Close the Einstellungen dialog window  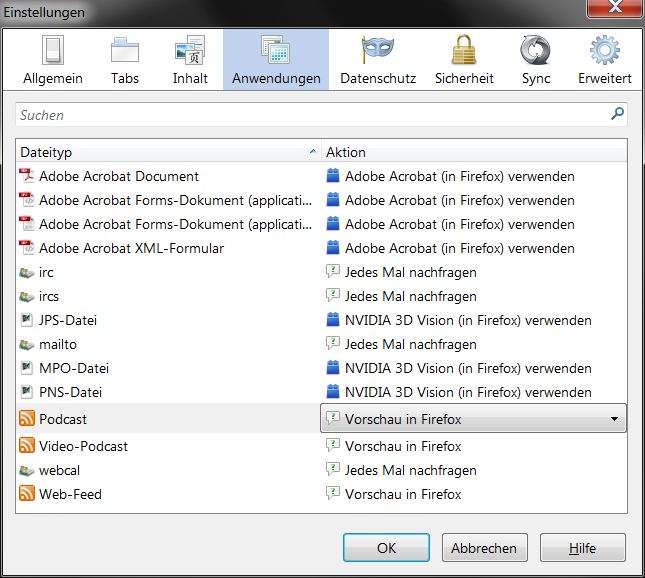click(x=615, y=7)
